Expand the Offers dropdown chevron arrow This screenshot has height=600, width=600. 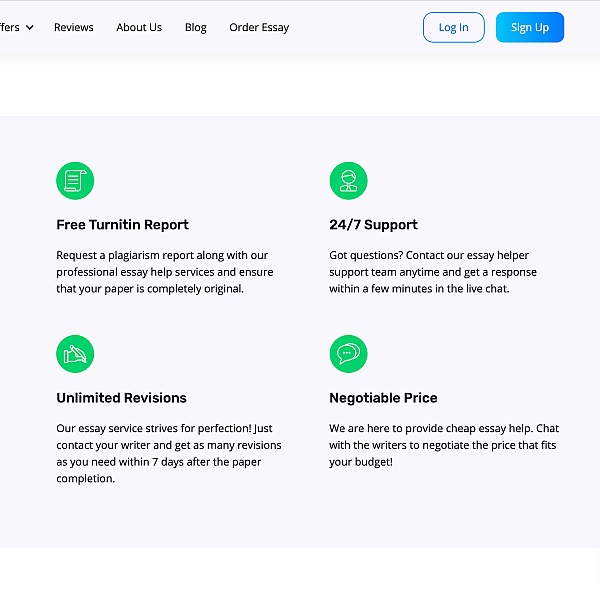(29, 28)
